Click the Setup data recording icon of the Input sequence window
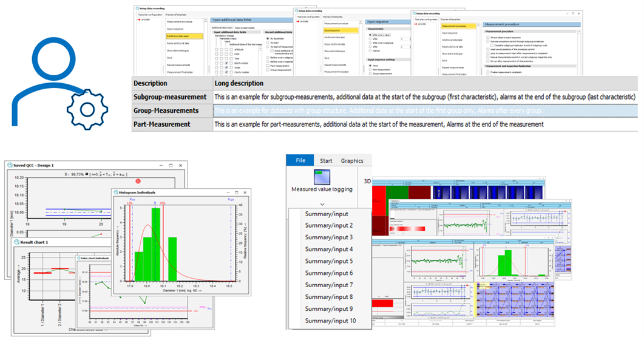This screenshot has height=340, width=644. click(297, 11)
